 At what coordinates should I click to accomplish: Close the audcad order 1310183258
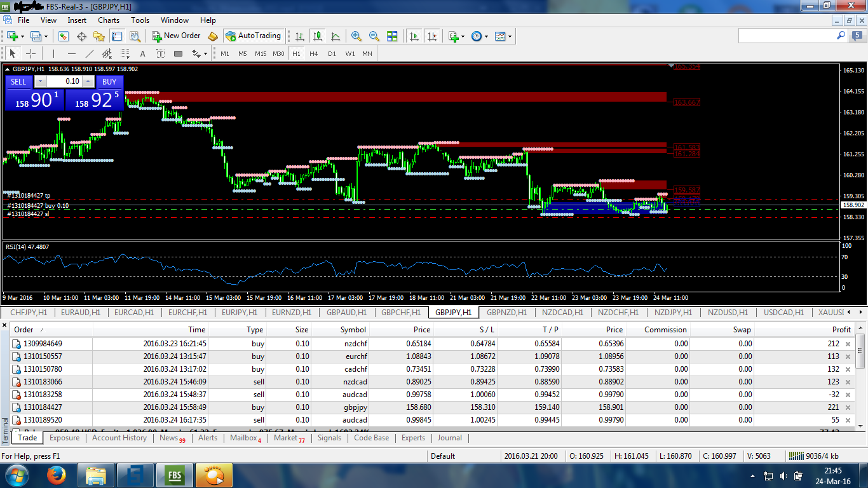point(847,395)
